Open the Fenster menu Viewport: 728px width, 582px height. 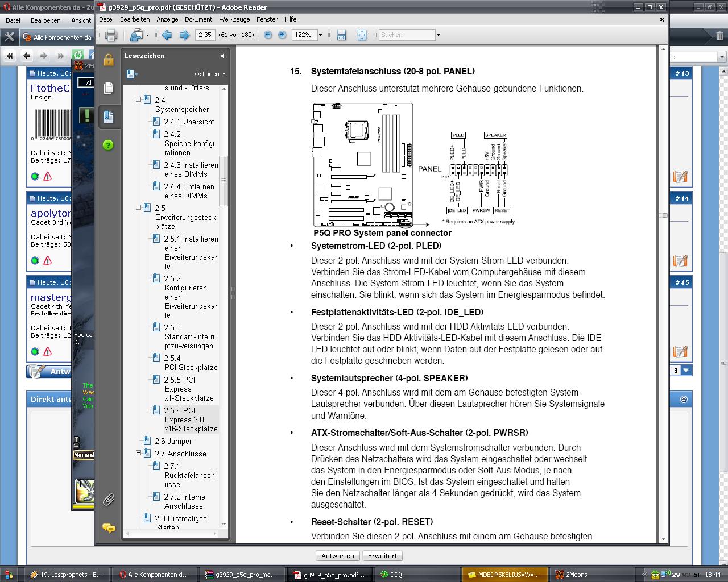tap(267, 19)
